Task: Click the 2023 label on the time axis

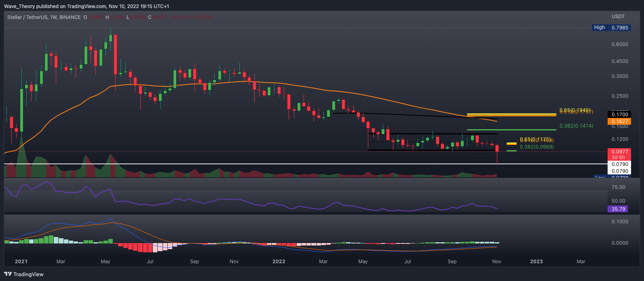Action: (536, 262)
